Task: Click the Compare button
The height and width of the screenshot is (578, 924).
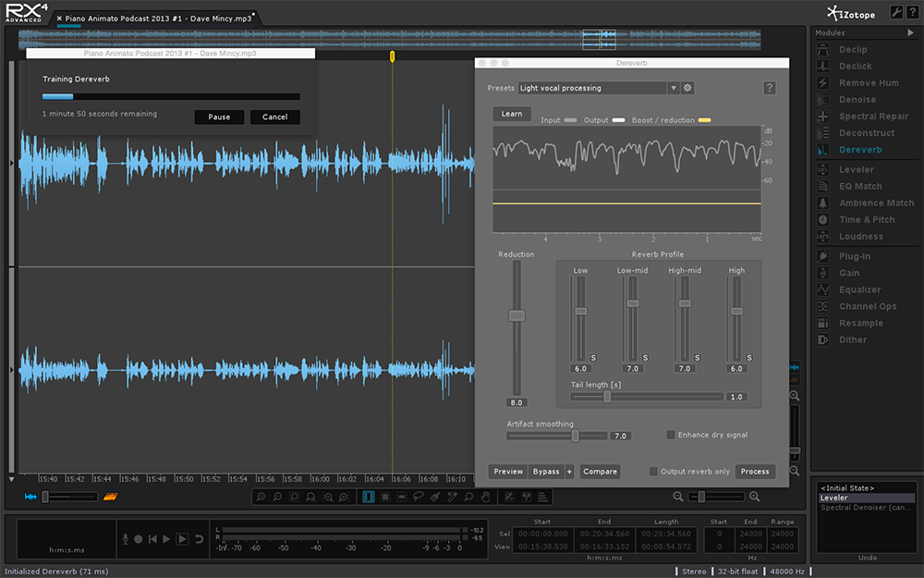Action: point(600,472)
